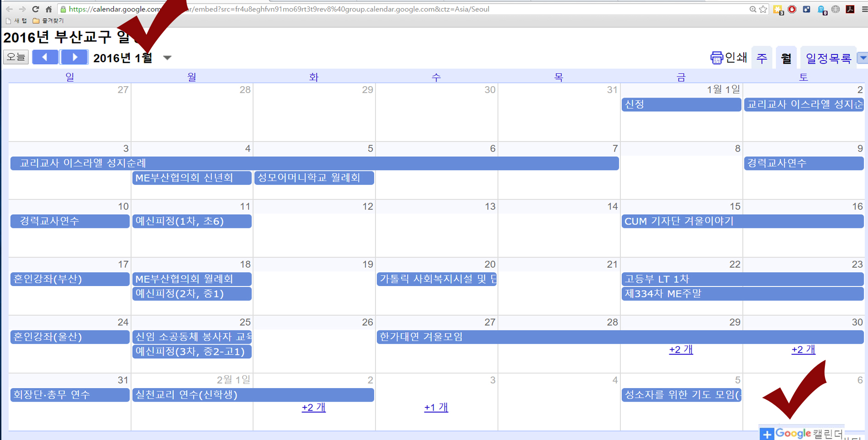The height and width of the screenshot is (440, 868).
Task: Click the add to Google Calendar plus button
Action: click(767, 434)
